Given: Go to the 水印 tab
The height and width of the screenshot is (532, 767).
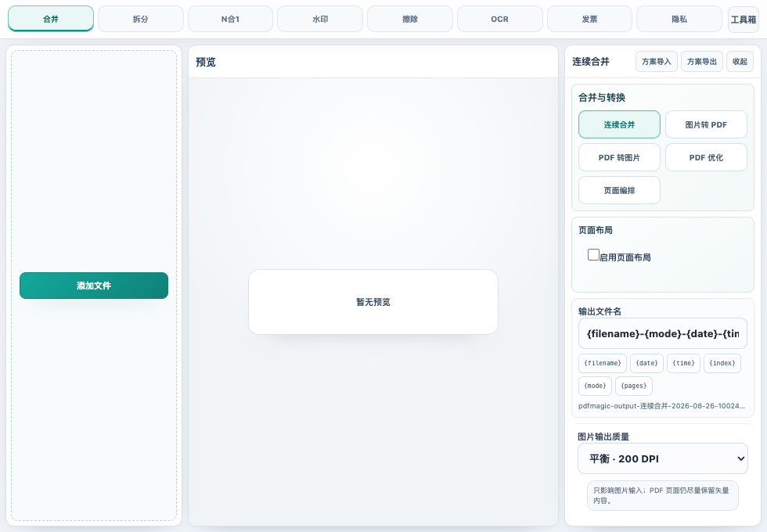Looking at the screenshot, I should pyautogui.click(x=320, y=19).
